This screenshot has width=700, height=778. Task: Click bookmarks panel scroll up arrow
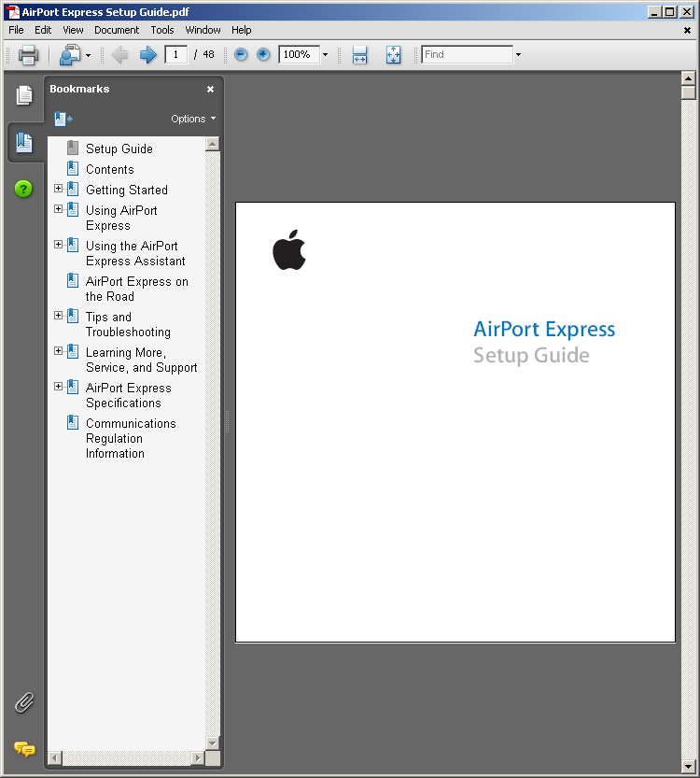pos(212,144)
